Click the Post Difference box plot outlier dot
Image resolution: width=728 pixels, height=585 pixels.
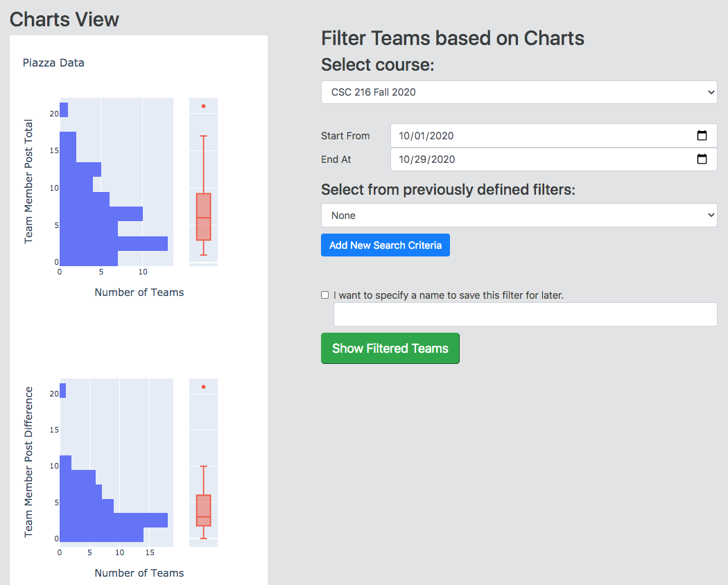pos(203,387)
